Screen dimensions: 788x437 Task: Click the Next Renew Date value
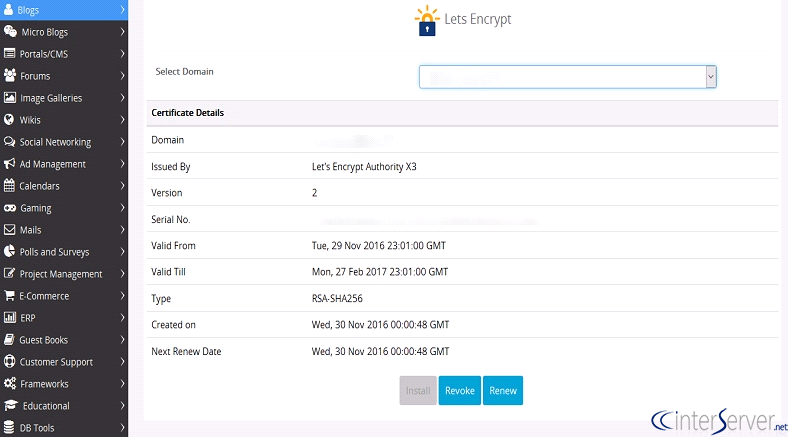click(x=380, y=351)
